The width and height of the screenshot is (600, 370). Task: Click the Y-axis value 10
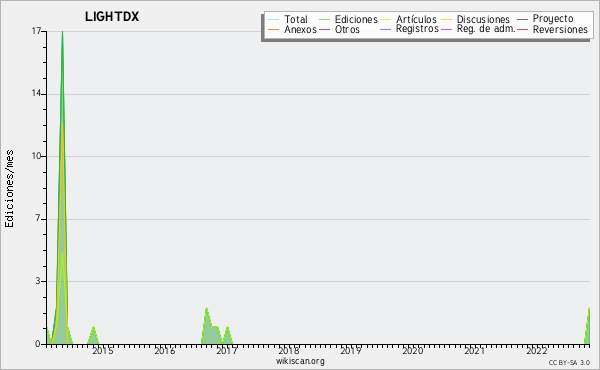[x=36, y=156]
